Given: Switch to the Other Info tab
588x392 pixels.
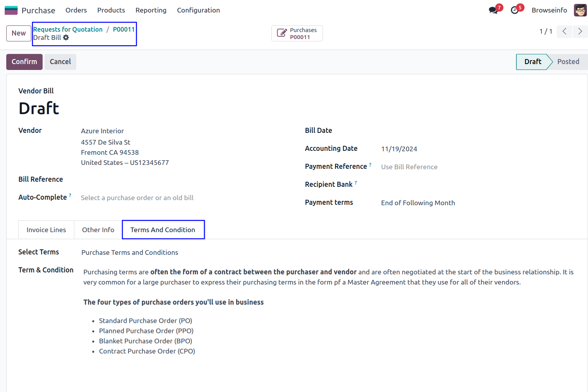Looking at the screenshot, I should (98, 230).
